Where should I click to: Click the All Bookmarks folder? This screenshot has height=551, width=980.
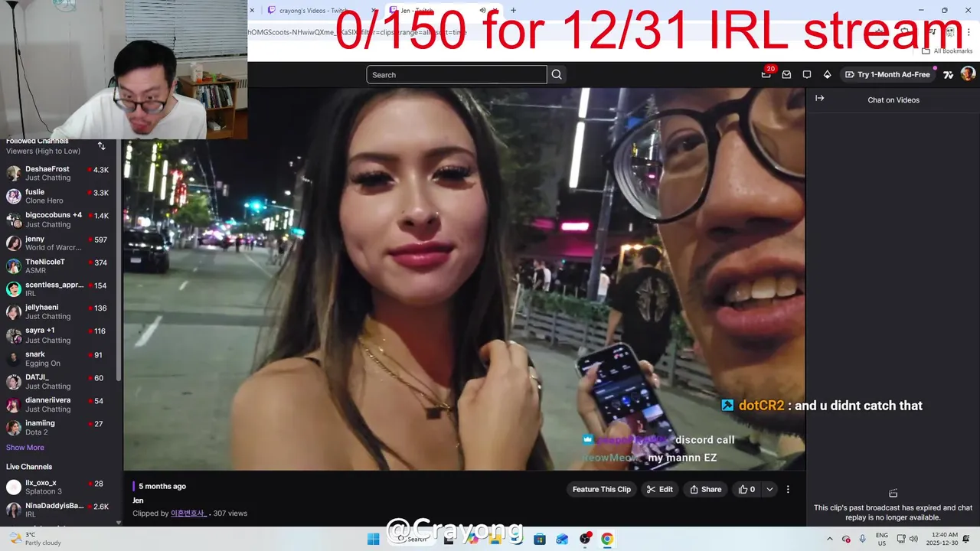click(947, 51)
